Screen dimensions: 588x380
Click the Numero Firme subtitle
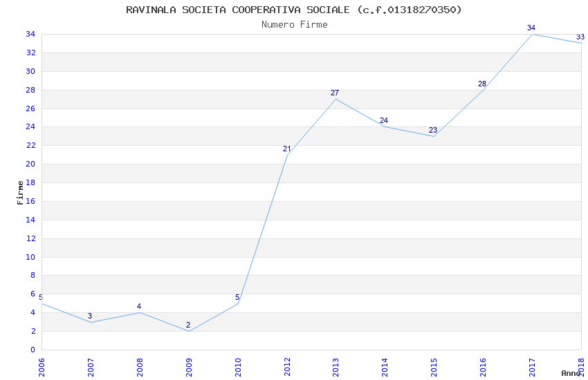tap(295, 24)
